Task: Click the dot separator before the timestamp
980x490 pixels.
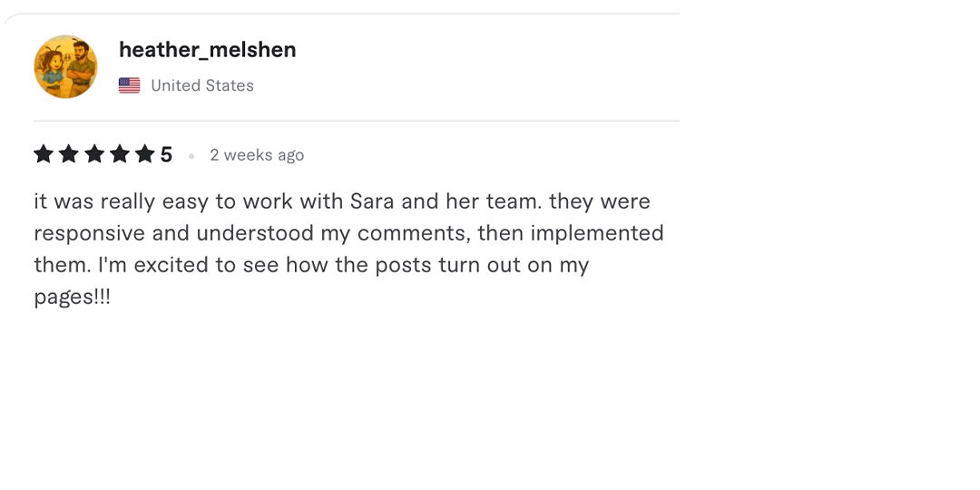Action: 191,156
